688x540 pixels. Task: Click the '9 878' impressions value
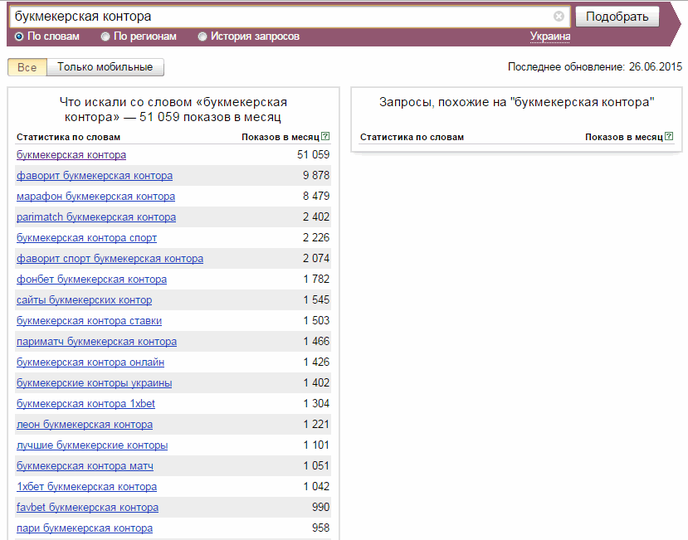(316, 175)
